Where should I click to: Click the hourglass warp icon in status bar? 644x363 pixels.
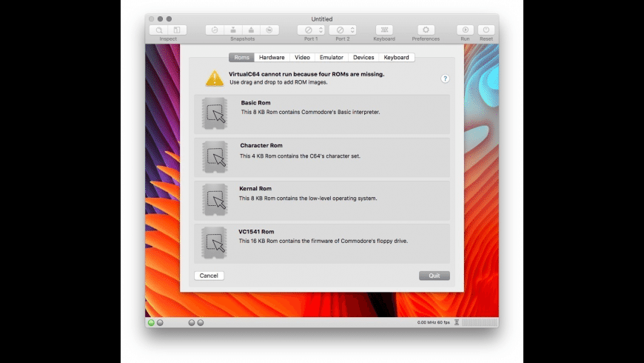click(457, 322)
